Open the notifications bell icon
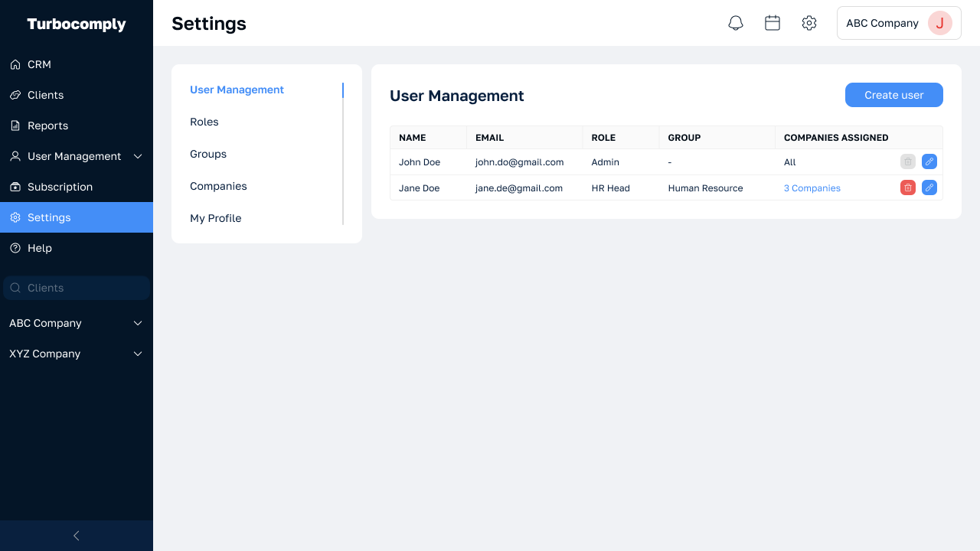Image resolution: width=980 pixels, height=551 pixels. tap(736, 23)
